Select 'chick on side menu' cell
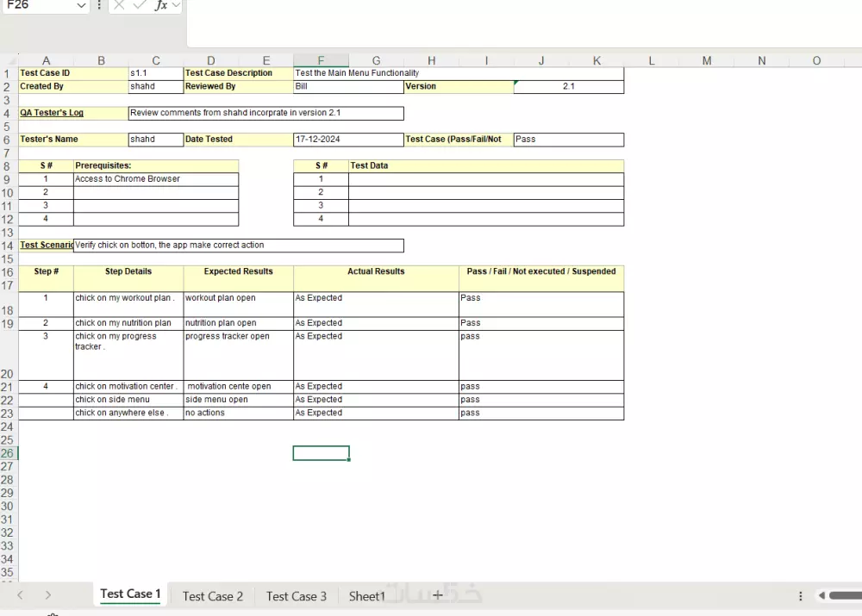The width and height of the screenshot is (862, 616). (x=128, y=400)
